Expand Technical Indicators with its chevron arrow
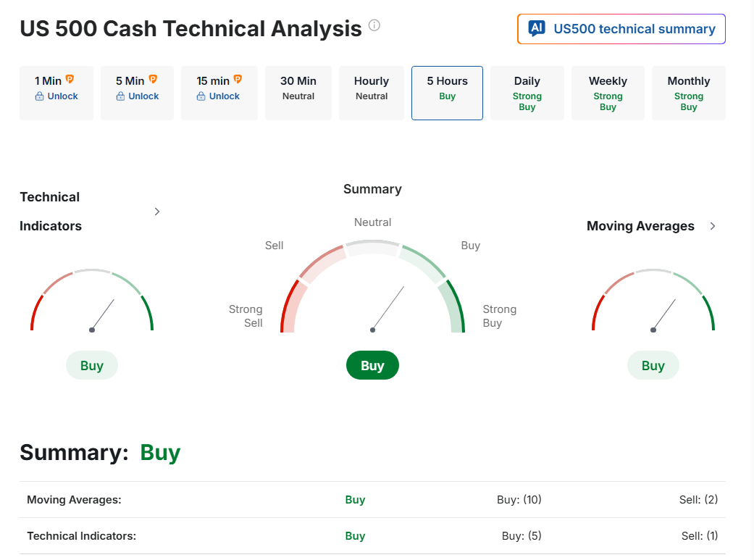The width and height of the screenshot is (754, 560). (x=157, y=212)
